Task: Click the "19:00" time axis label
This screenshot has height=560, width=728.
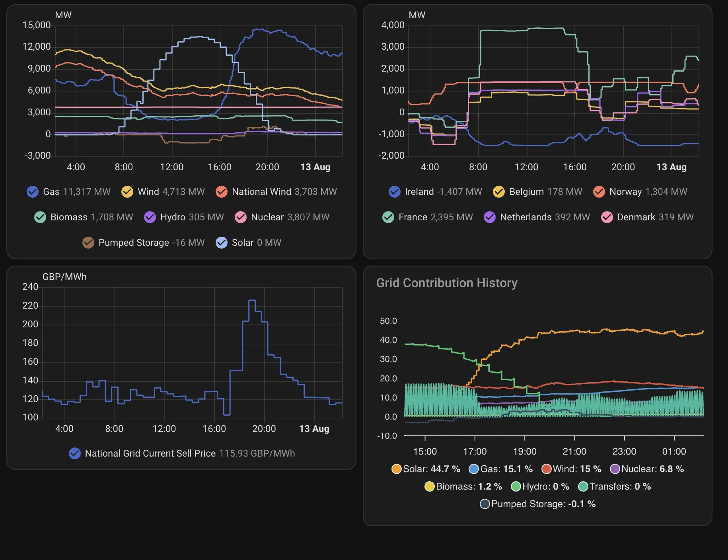Action: 525,451
